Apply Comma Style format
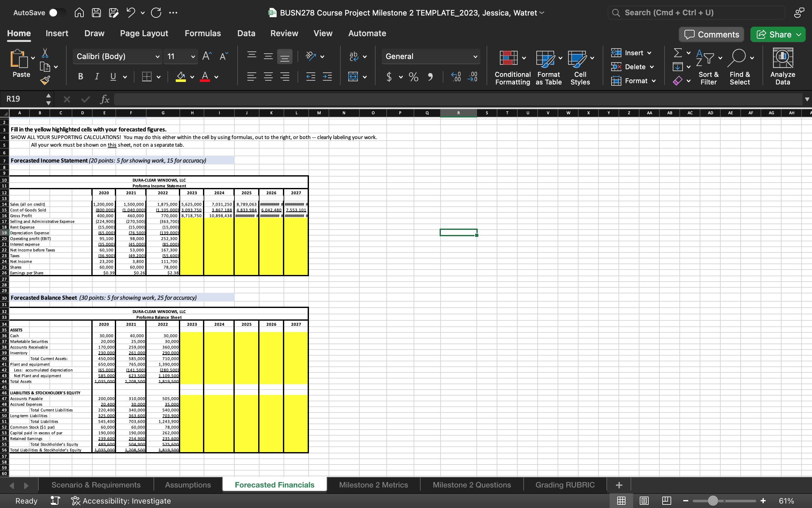This screenshot has height=508, width=812. click(430, 77)
